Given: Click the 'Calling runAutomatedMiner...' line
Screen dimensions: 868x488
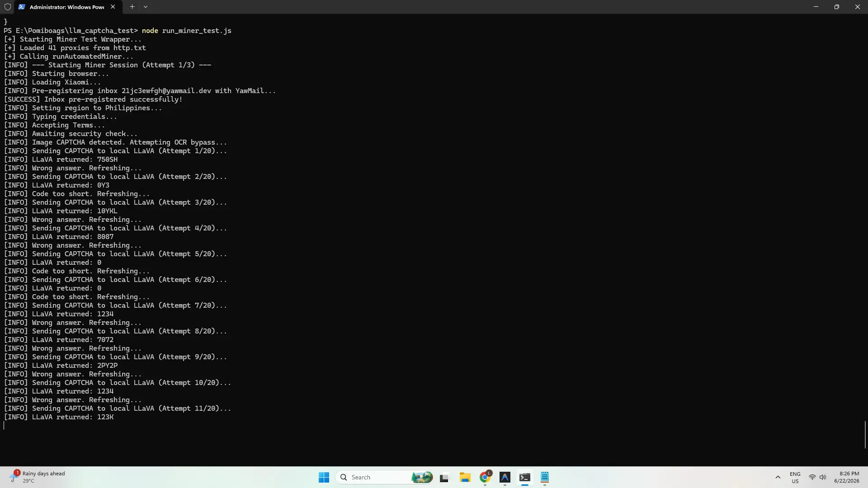Looking at the screenshot, I should [68, 56].
